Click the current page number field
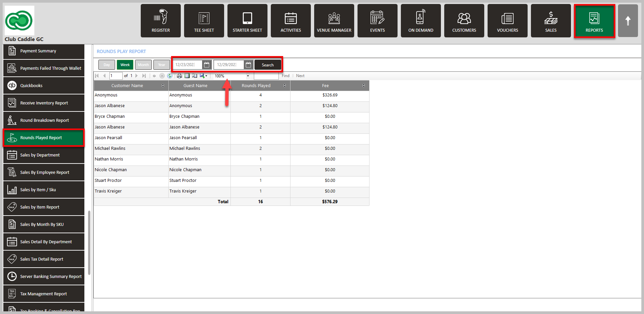Screen dimensions: 644x314 [116, 76]
